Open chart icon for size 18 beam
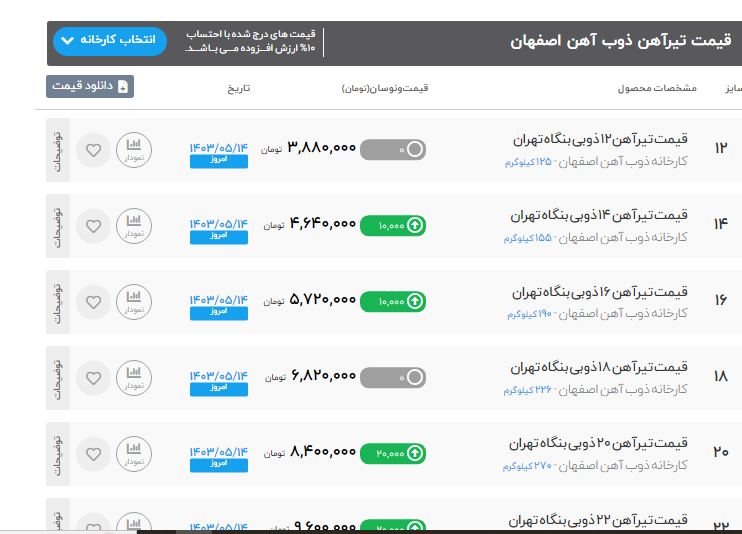 point(134,378)
